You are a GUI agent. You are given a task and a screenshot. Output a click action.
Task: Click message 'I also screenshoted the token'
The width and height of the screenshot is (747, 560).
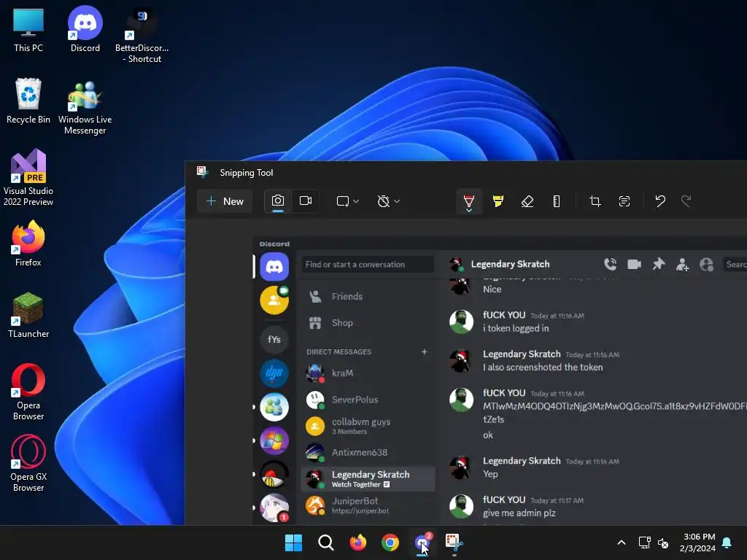coord(543,367)
